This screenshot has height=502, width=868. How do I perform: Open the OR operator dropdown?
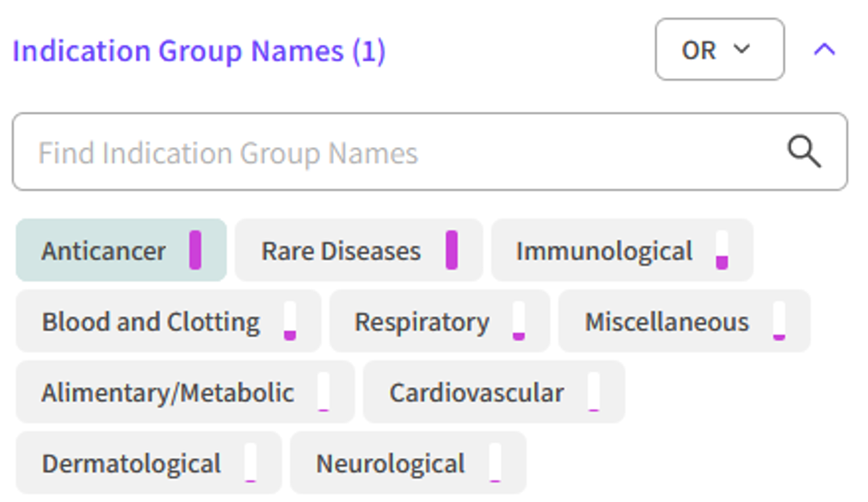point(719,50)
